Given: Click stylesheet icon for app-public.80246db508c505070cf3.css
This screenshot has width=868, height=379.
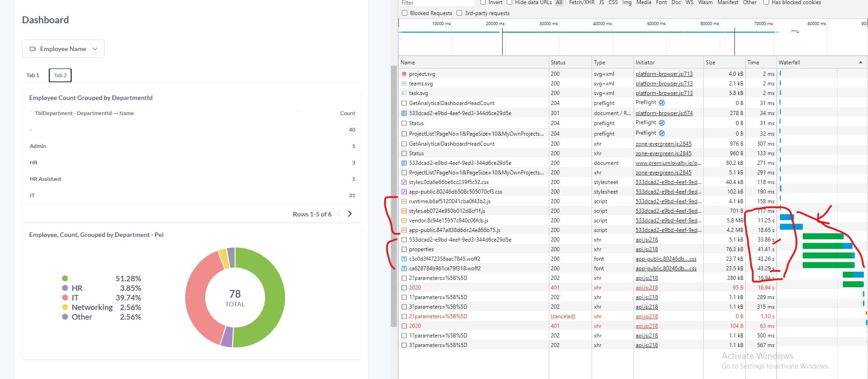Looking at the screenshot, I should 404,192.
